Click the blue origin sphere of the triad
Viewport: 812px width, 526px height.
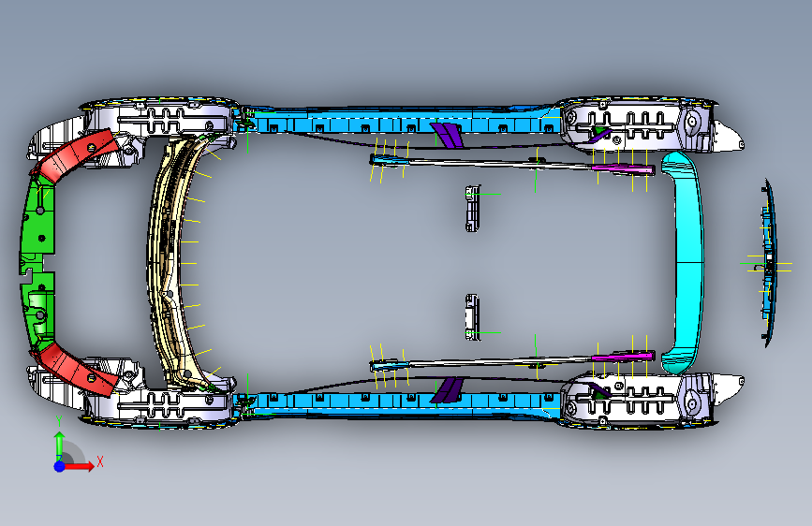click(x=60, y=466)
